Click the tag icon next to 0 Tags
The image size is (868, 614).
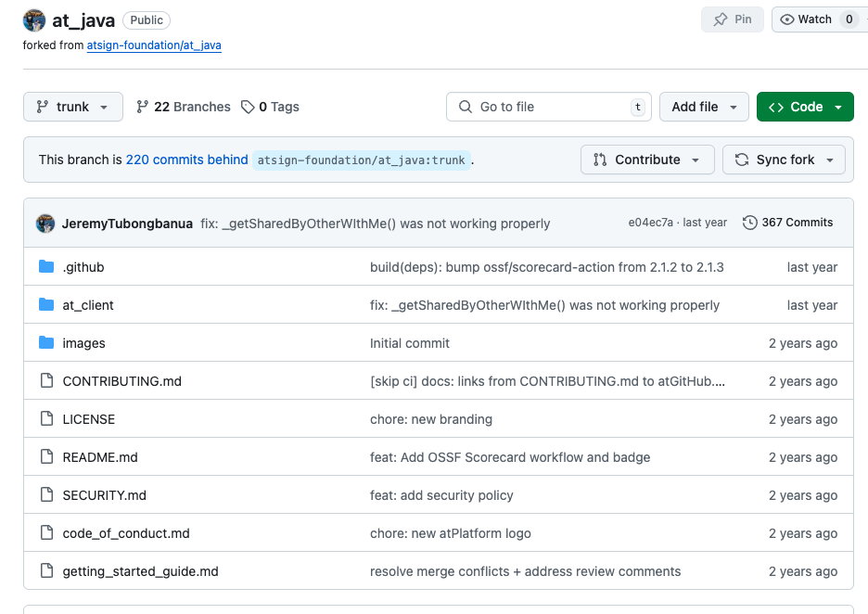(248, 107)
